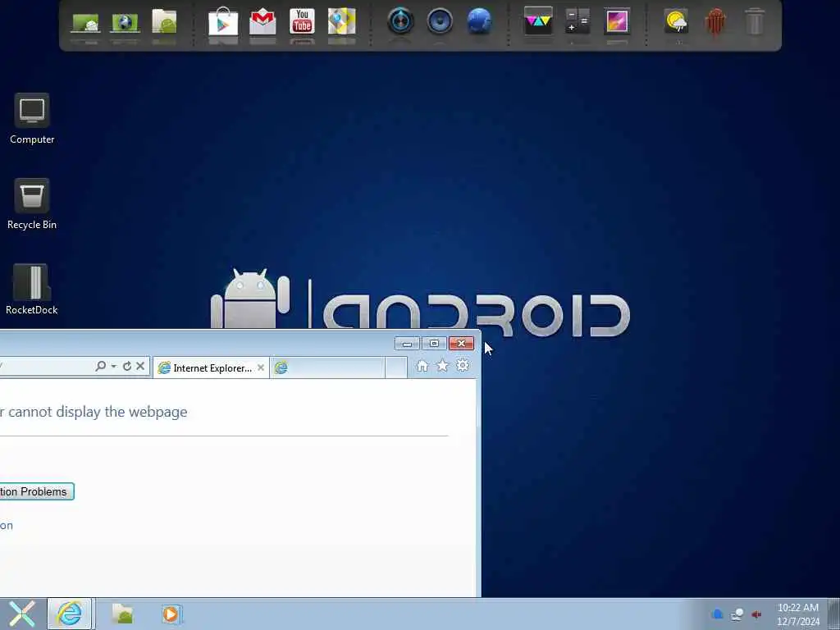
Task: Open the trash can in the dock
Action: click(x=755, y=21)
